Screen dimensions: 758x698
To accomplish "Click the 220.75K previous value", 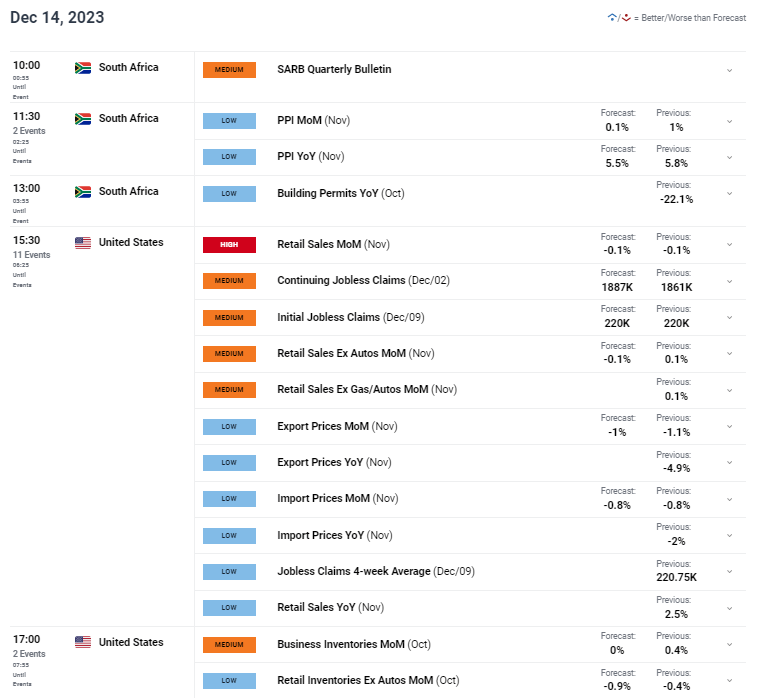I will coord(676,577).
